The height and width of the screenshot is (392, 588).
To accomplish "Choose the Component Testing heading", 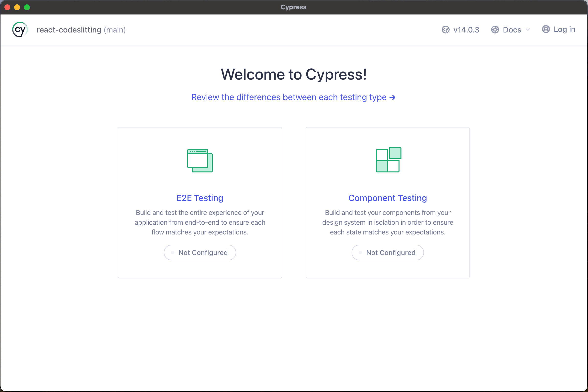I will coord(388,198).
